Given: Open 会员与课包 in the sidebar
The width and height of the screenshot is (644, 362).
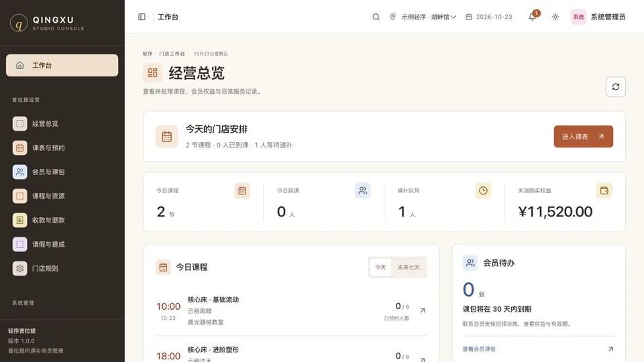Looking at the screenshot, I should click(62, 172).
